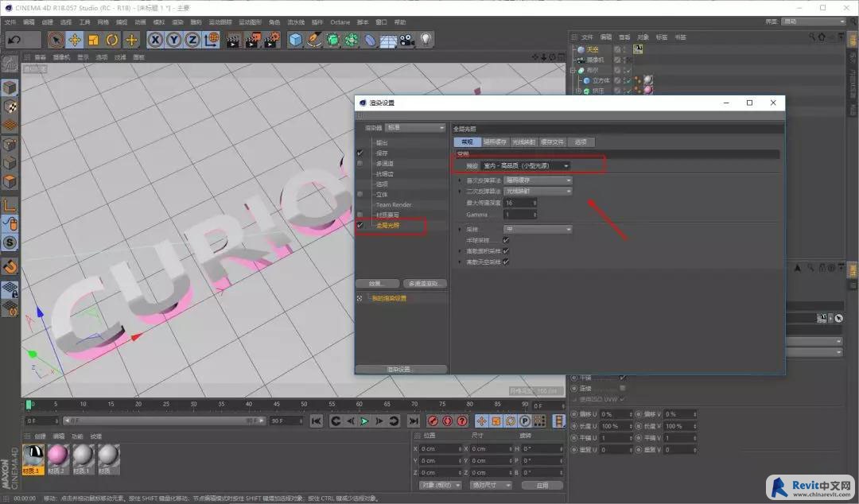Activate the Scale tool icon
The image size is (859, 504).
pos(93,40)
